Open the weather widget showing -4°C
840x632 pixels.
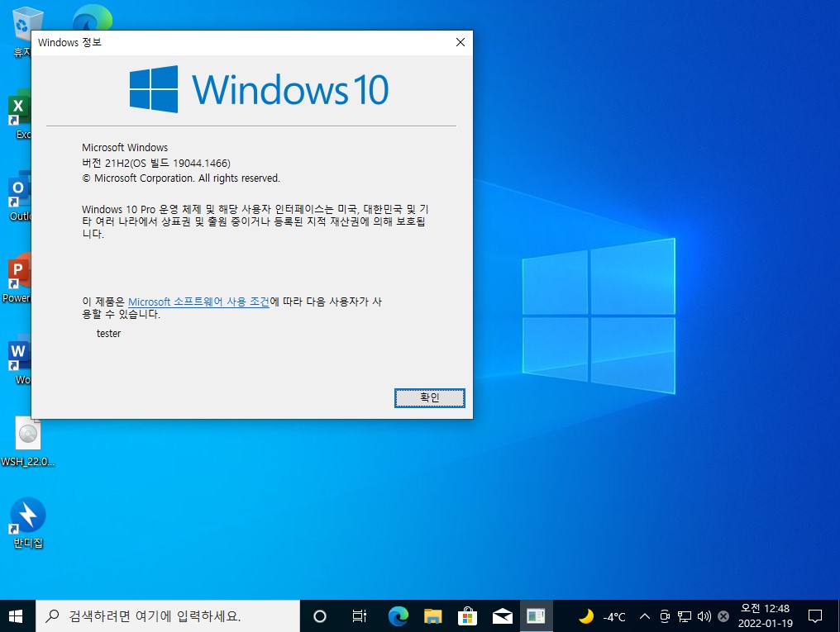tap(602, 616)
